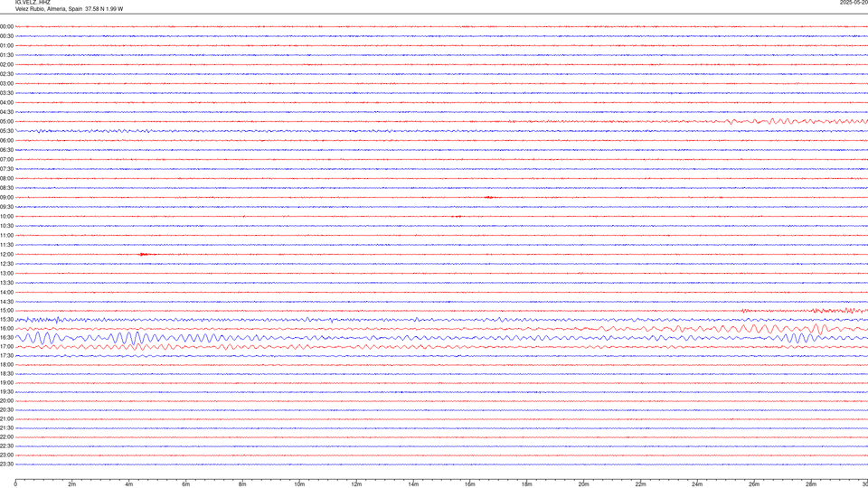
Task: Select the 11:00 row label
Action: point(6,235)
